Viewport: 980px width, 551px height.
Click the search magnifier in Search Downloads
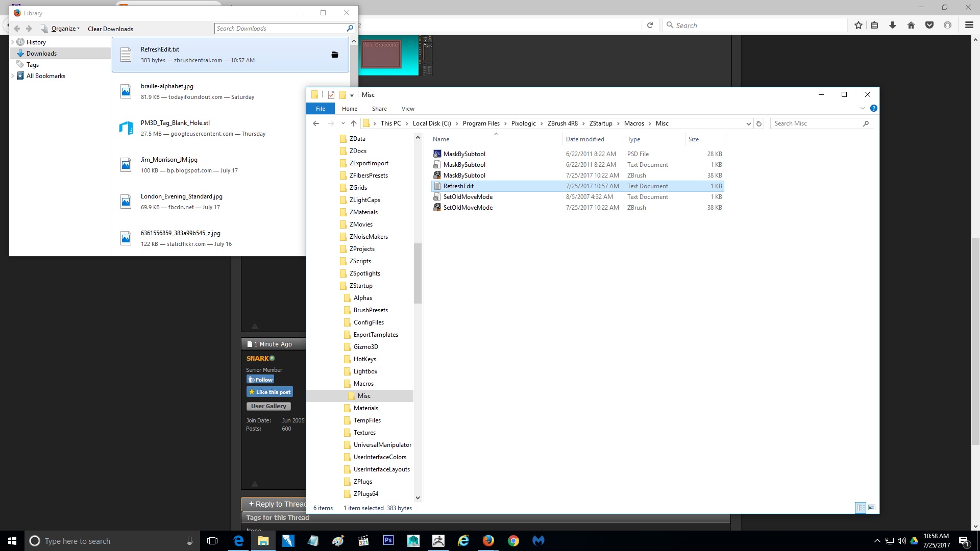pos(350,29)
